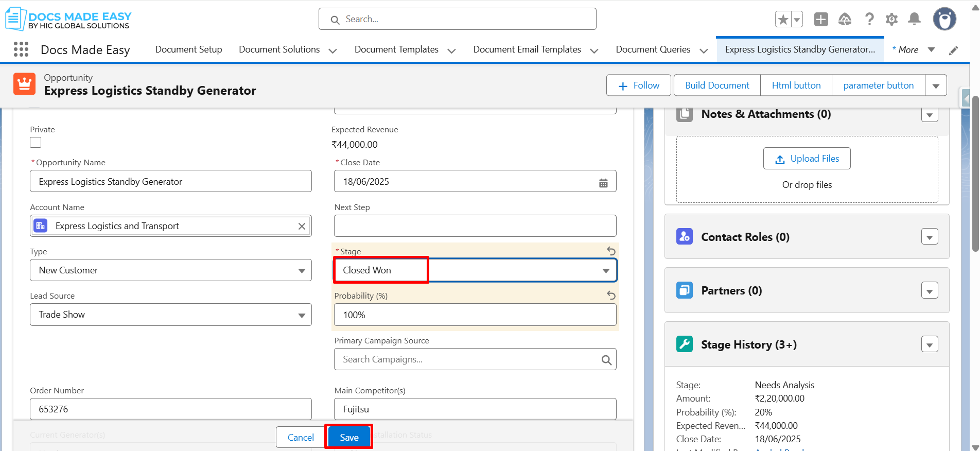Click the user avatar profile icon
980x451 pixels.
(x=944, y=20)
